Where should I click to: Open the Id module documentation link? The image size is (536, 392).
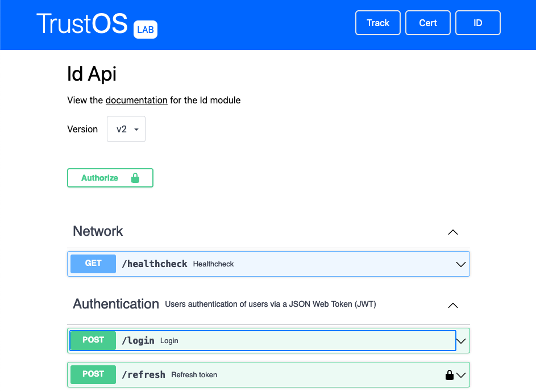click(x=136, y=100)
